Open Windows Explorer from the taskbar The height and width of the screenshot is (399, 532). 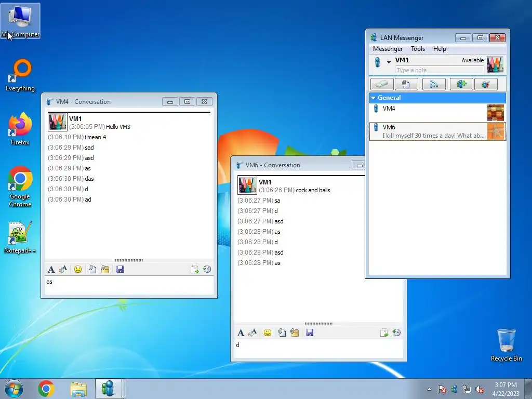click(78, 389)
